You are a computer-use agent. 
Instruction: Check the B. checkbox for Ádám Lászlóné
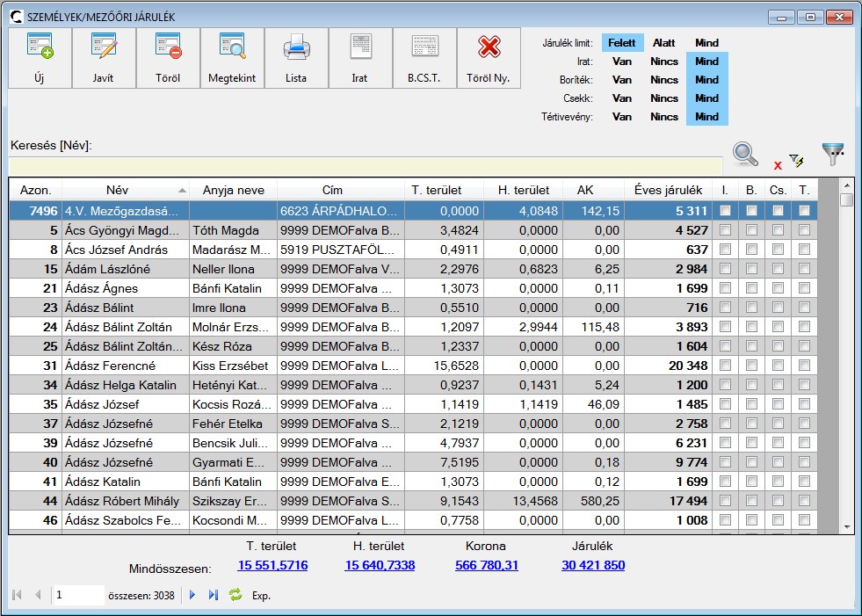coord(751,269)
